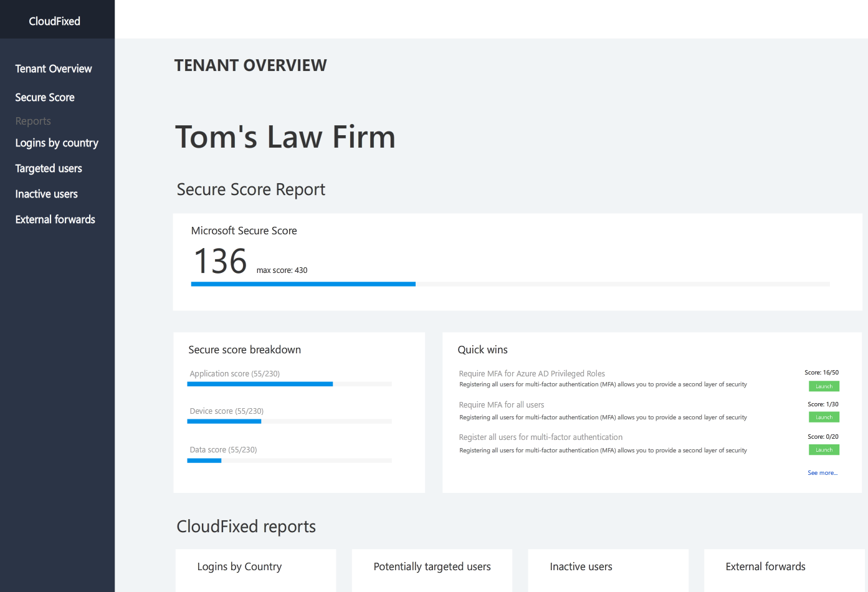Click the Reports section label in sidebar
The image size is (868, 592).
tap(33, 121)
